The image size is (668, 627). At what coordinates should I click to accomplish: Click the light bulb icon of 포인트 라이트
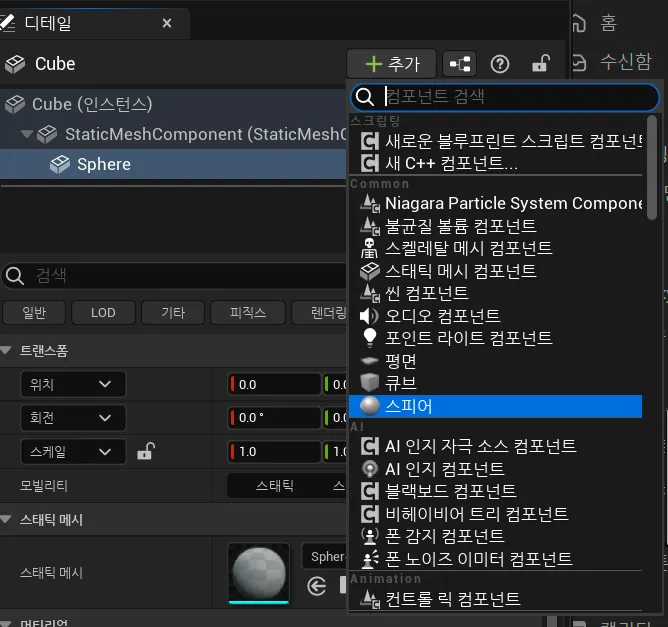(x=369, y=338)
